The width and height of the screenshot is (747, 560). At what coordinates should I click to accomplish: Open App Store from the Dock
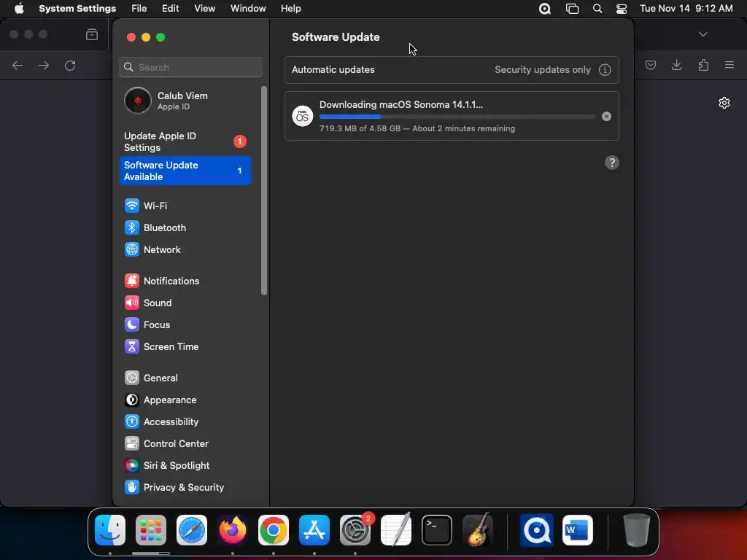[314, 530]
